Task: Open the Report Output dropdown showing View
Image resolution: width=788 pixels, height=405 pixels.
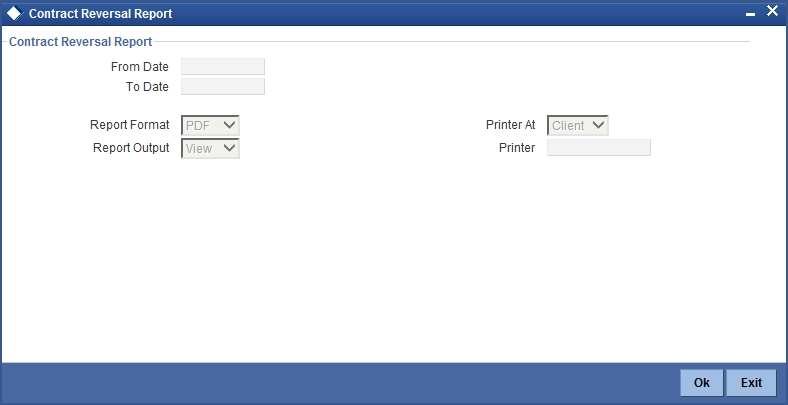Action: pos(210,148)
